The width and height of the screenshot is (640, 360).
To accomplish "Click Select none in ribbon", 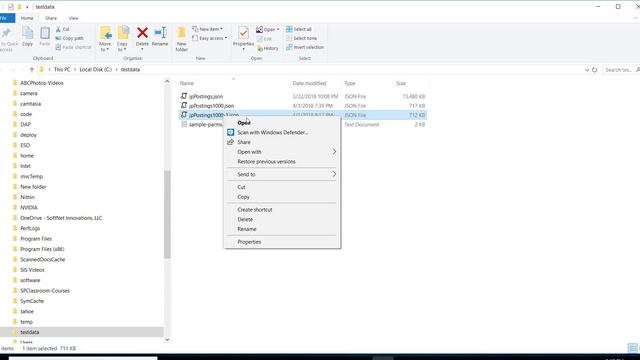I will pyautogui.click(x=301, y=38).
